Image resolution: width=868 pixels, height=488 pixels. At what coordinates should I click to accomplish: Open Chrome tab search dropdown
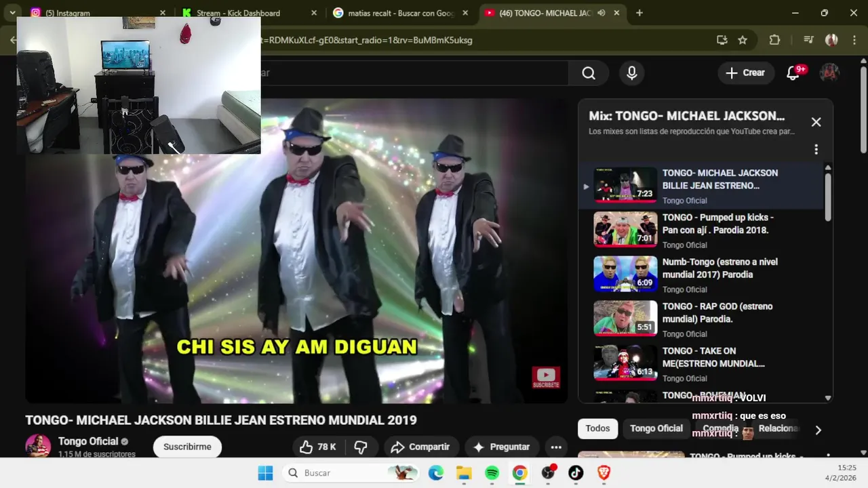coord(12,13)
